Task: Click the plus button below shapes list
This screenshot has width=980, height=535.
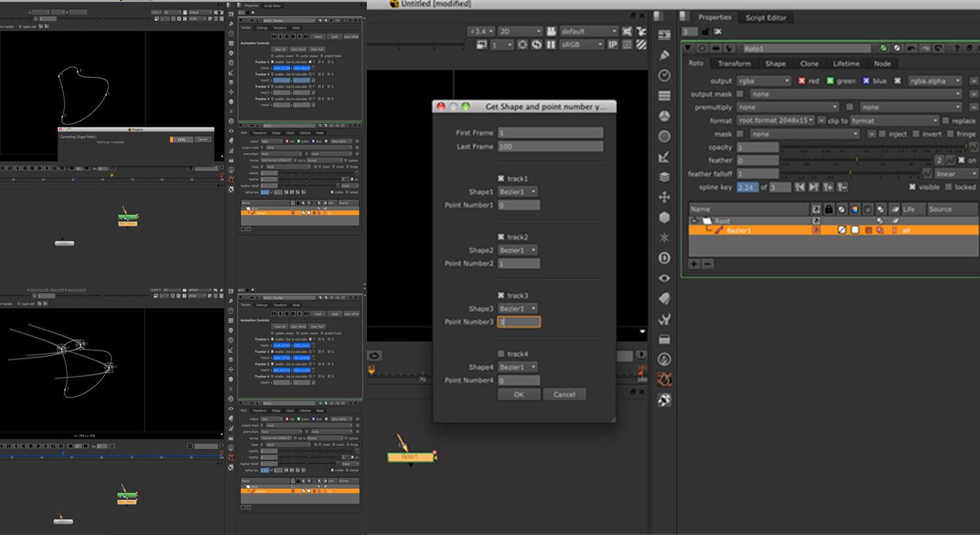Action: [694, 264]
